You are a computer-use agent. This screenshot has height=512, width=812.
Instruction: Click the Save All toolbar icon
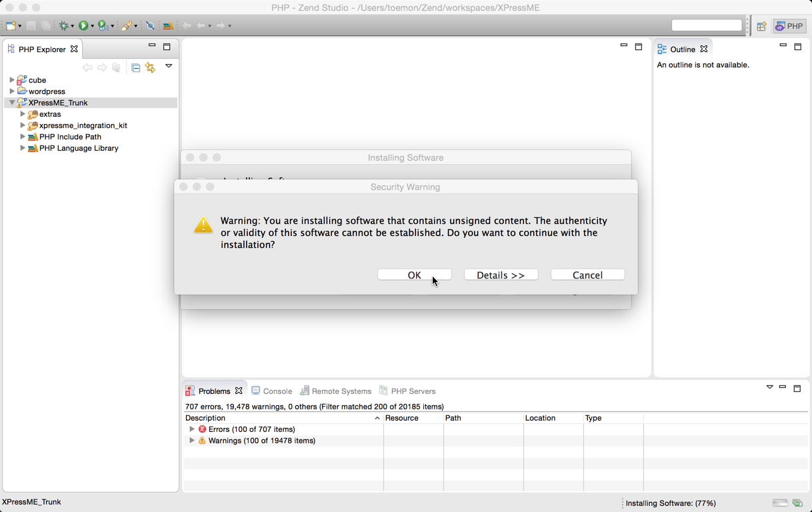[x=45, y=25]
